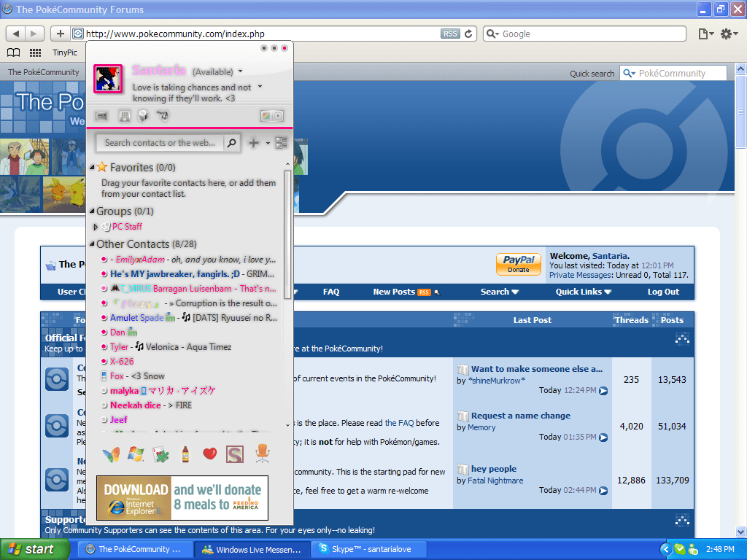Open the bookmarks book icon

point(13,52)
